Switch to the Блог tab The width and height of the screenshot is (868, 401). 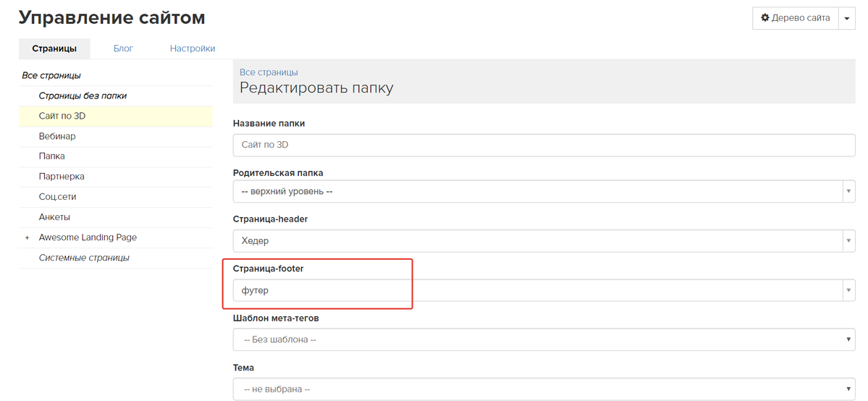(x=124, y=48)
